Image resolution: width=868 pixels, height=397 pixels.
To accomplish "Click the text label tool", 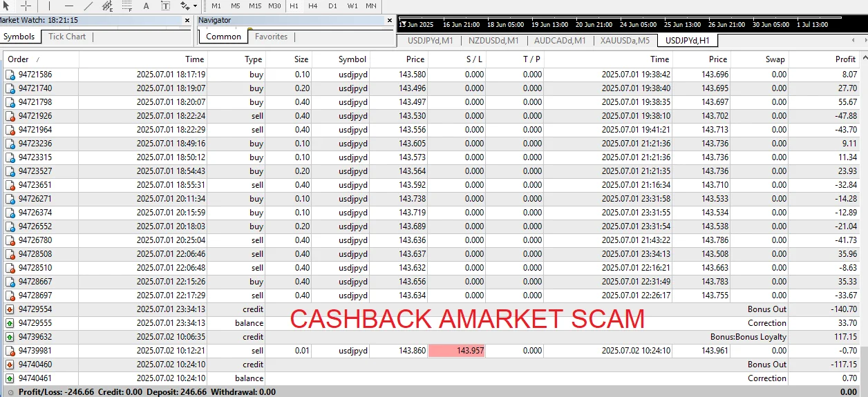I will click(165, 6).
